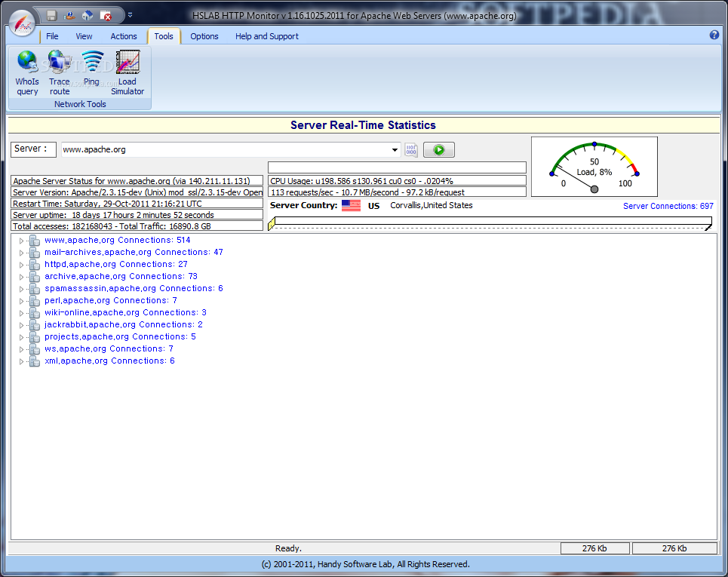Select jackrabbit.apache.org Connections: 2 row
Screen dimensions: 728x577
[x=124, y=324]
